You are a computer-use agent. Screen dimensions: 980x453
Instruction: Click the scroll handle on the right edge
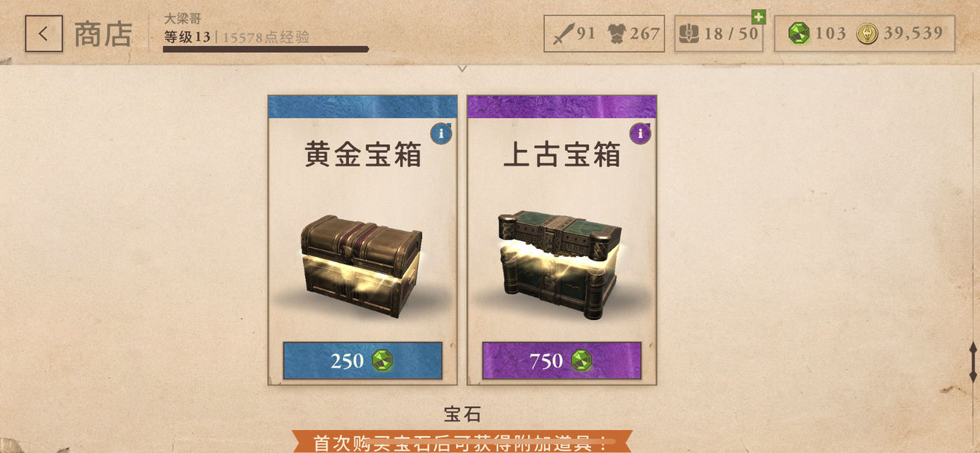click(x=973, y=362)
